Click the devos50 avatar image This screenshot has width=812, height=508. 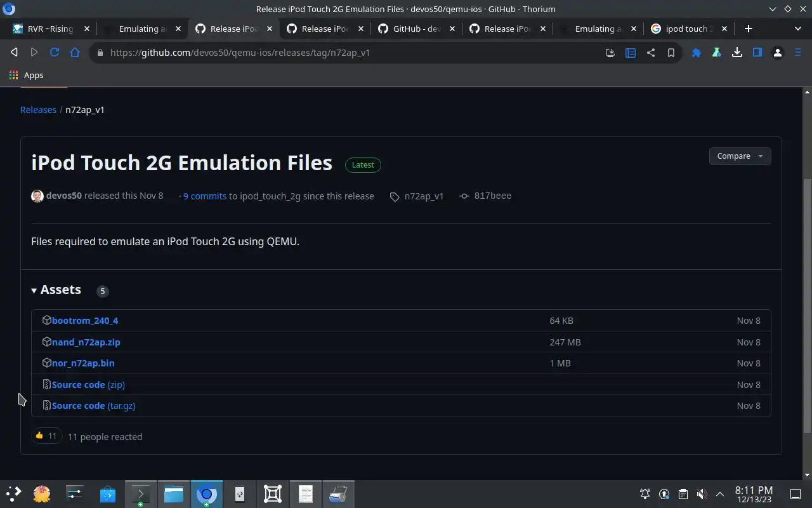(37, 196)
